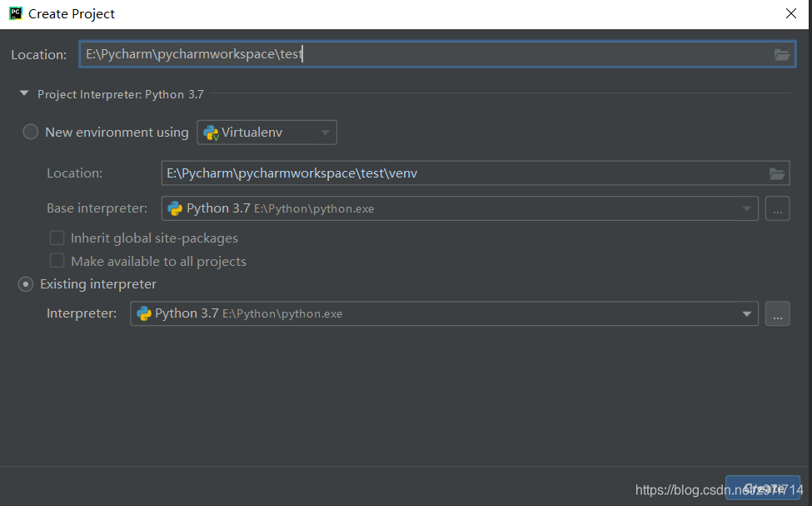Select the Existing interpreter radio button
This screenshot has height=506, width=812.
click(x=26, y=284)
